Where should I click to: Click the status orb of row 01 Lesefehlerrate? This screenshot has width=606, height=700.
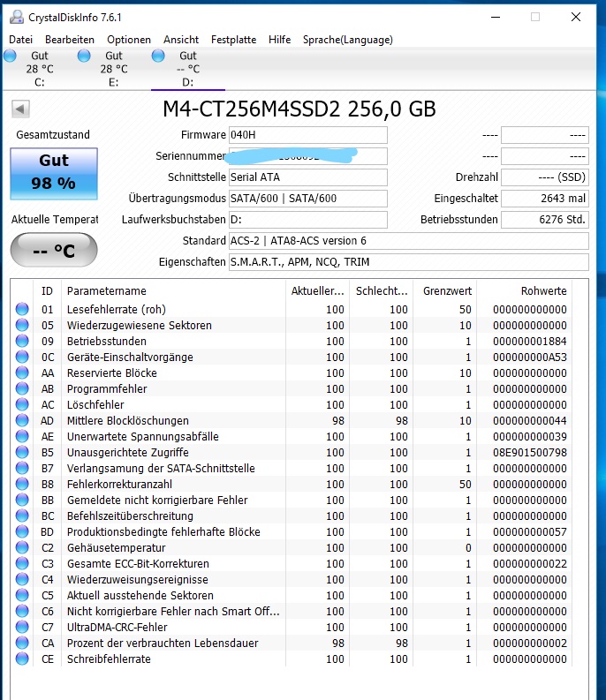point(22,309)
